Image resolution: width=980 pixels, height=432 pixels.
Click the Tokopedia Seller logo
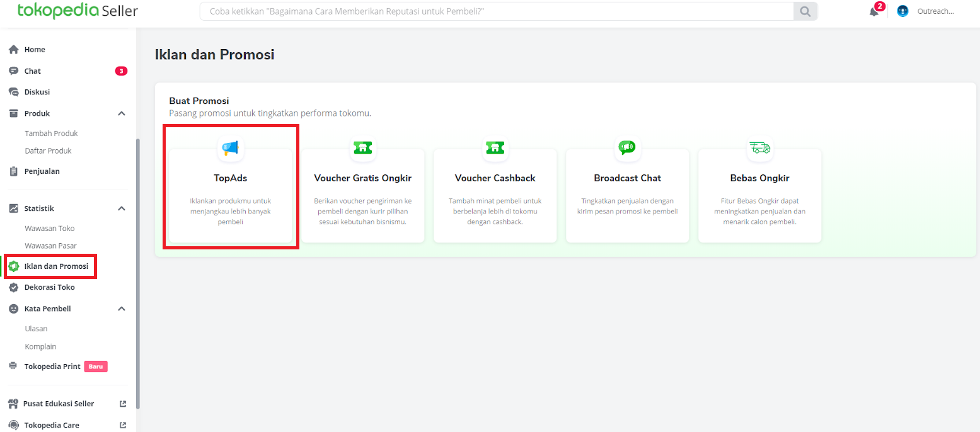(78, 11)
